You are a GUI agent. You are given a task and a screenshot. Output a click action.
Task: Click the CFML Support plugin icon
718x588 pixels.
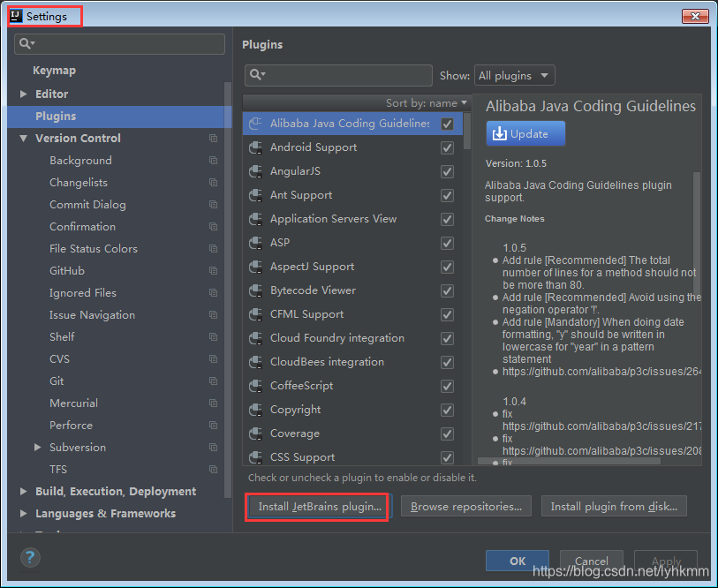[255, 314]
